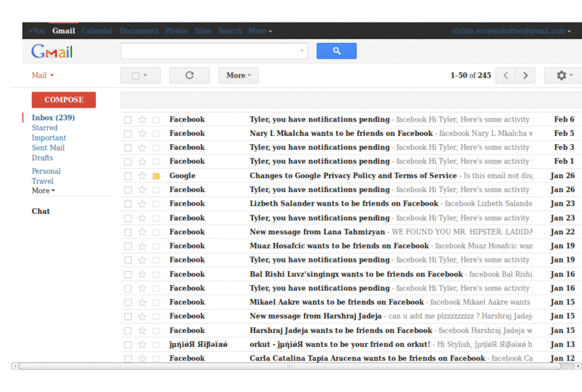Star the Carla Catalina Tapia Aracena email
The width and height of the screenshot is (582, 392).
(x=142, y=359)
